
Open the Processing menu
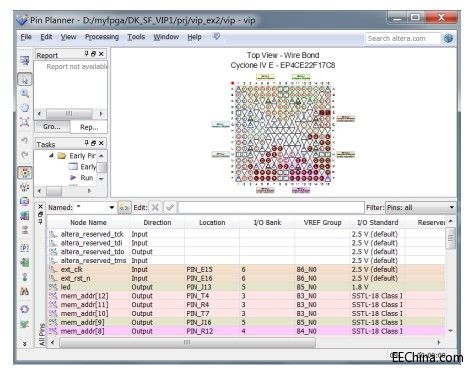(102, 37)
